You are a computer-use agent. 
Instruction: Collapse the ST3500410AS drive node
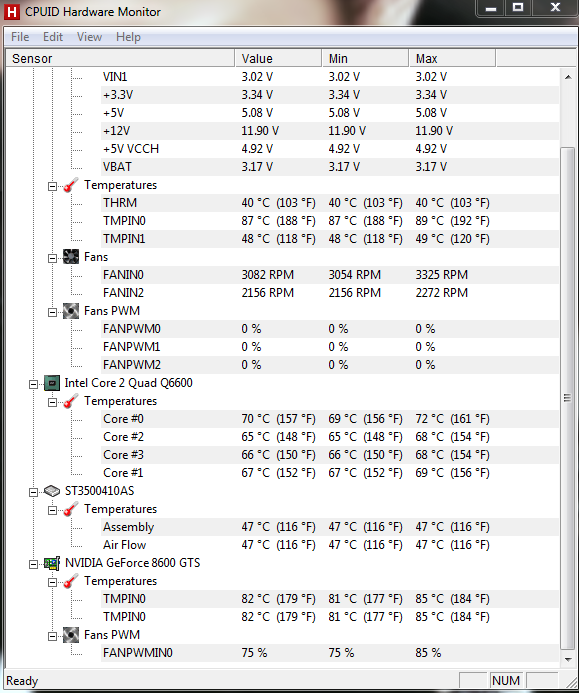click(x=34, y=492)
